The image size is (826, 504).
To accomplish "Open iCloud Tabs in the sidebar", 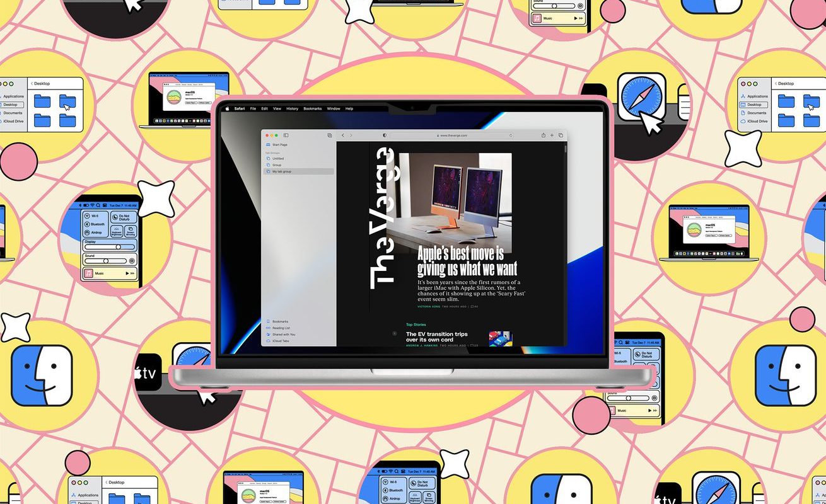I will click(299, 341).
